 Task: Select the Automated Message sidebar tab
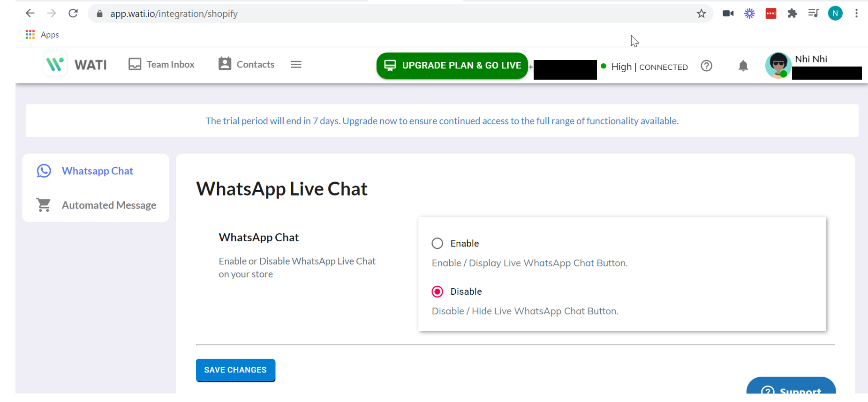tap(96, 205)
